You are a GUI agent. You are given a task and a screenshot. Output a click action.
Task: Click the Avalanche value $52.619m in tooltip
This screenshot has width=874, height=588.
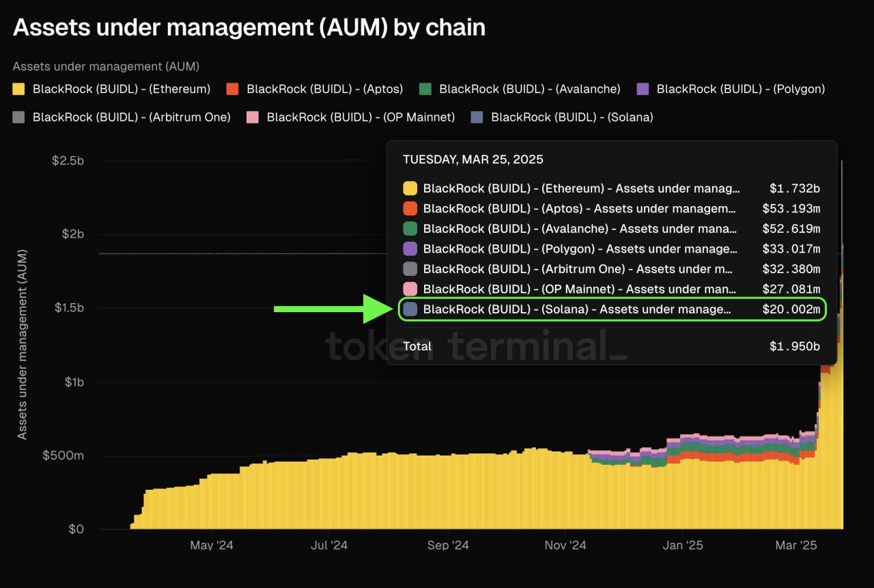click(x=791, y=229)
